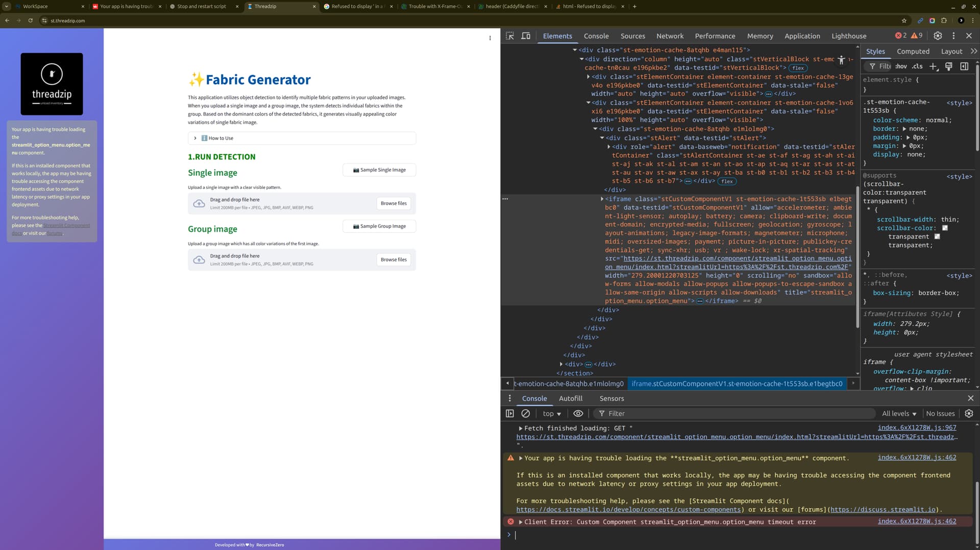Toggle the device toolbar icon
Screen dimensions: 980x550
525,36
